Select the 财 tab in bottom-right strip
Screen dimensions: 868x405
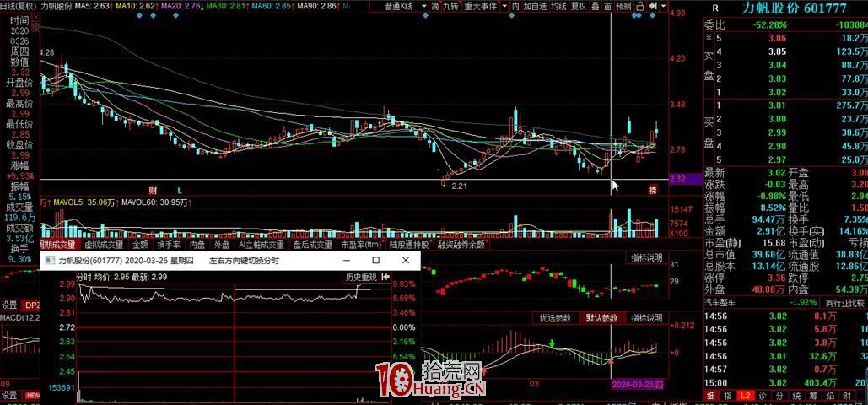tap(846, 396)
